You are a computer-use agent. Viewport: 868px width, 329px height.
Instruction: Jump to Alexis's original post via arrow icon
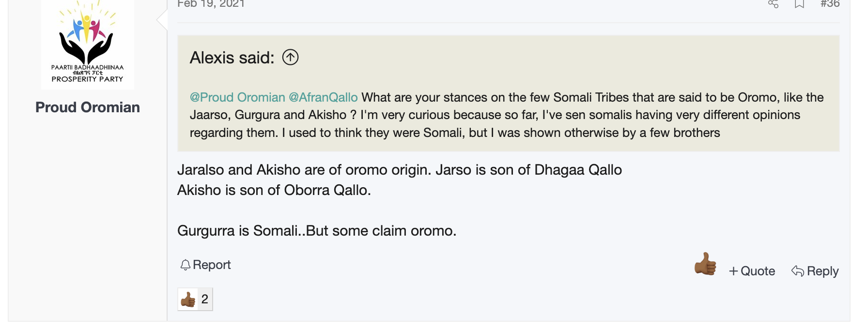(290, 58)
